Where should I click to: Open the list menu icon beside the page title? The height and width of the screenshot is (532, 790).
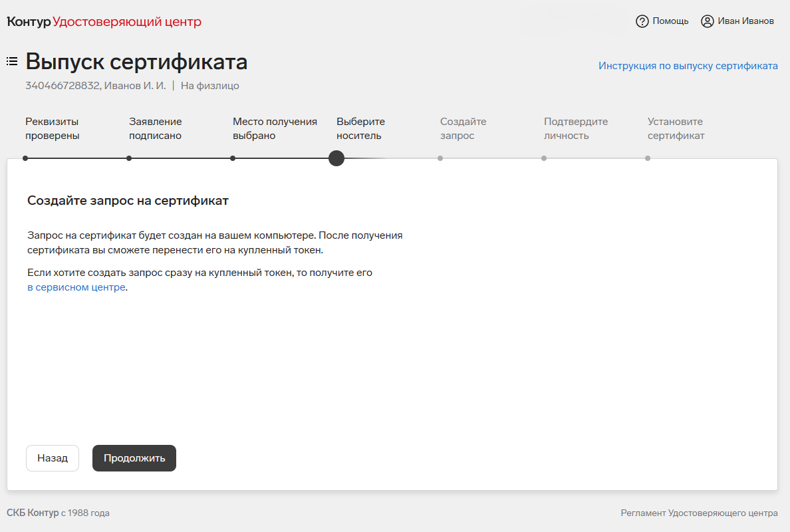click(12, 62)
